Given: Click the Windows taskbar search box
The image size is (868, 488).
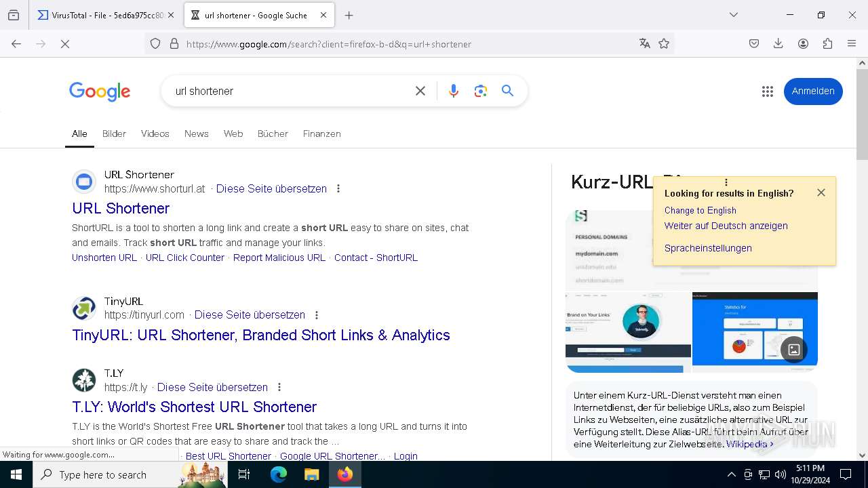Looking at the screenshot, I should click(x=130, y=474).
